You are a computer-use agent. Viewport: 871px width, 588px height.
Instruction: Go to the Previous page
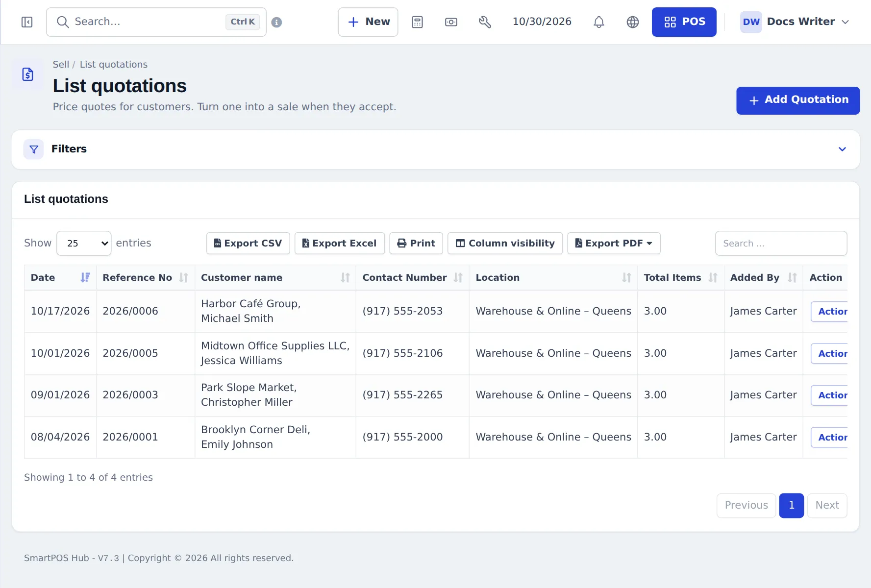[747, 506]
